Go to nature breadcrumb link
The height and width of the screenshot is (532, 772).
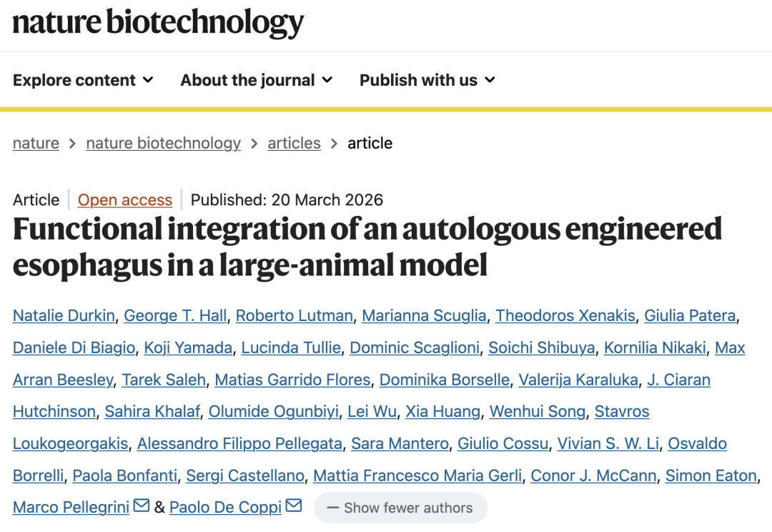(36, 143)
